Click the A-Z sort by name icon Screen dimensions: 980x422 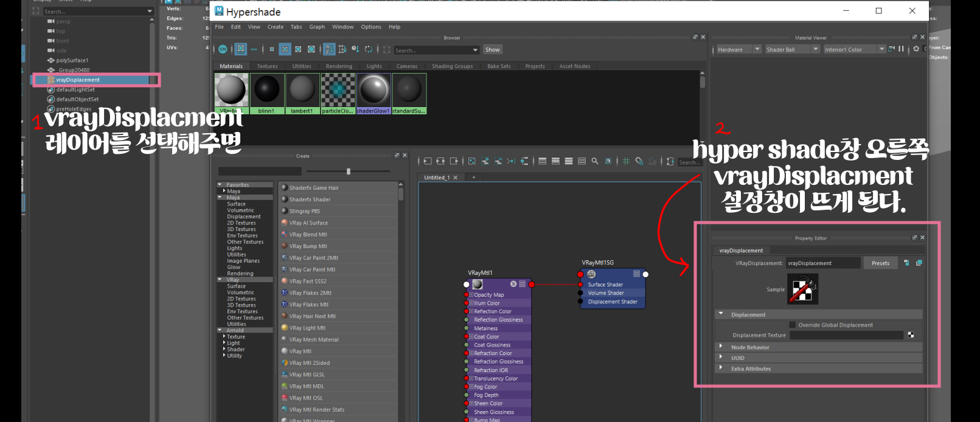click(330, 49)
